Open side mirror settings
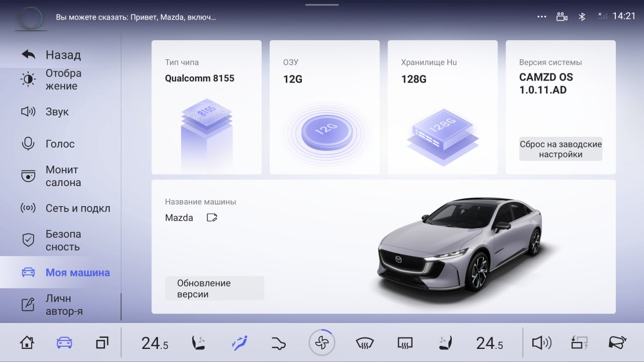This screenshot has height=362, width=644. 618,342
